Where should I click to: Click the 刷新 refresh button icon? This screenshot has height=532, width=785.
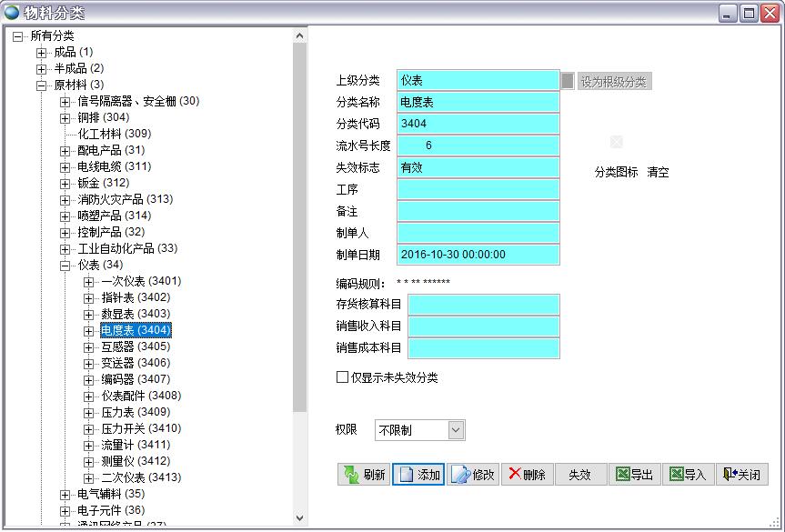351,475
